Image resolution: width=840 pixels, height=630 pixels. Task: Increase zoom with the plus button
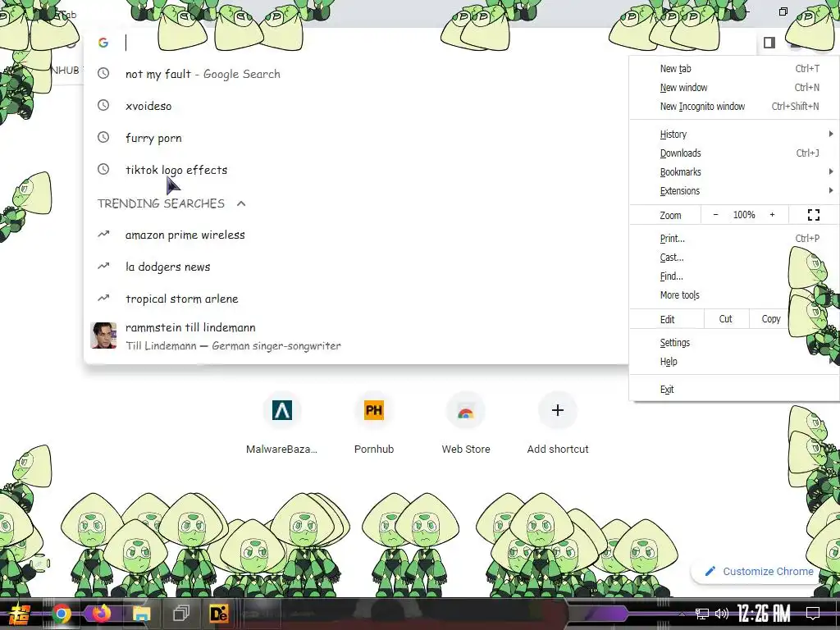point(772,215)
